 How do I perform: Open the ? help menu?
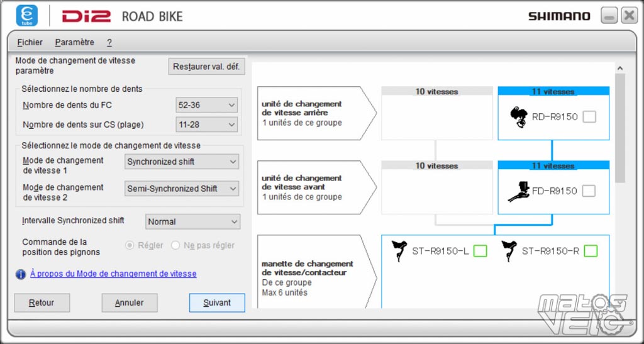109,42
